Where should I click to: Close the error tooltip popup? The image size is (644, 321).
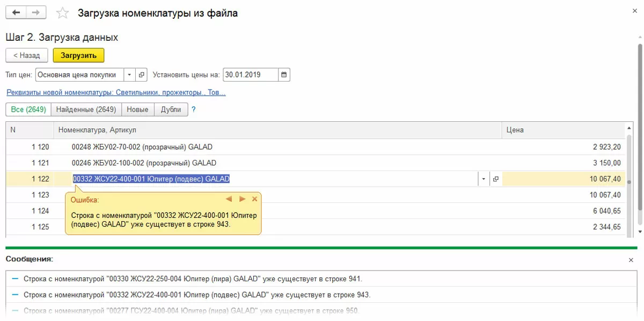point(255,199)
